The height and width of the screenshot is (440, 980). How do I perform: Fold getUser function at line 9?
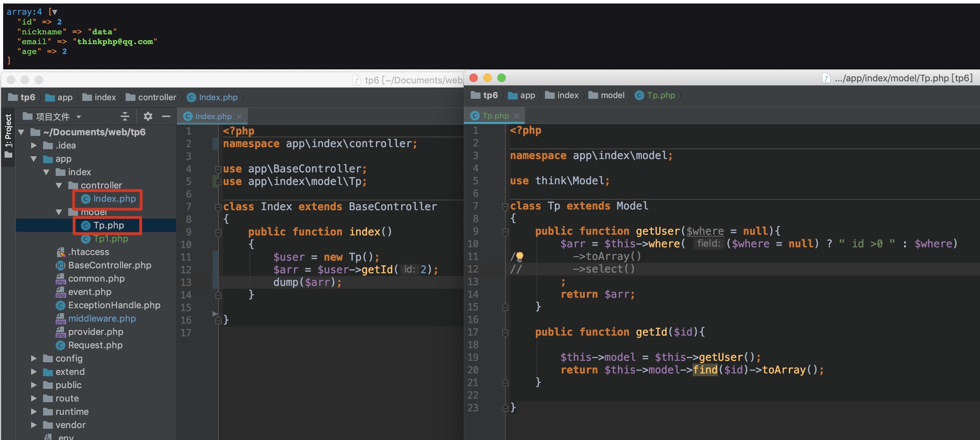click(x=505, y=232)
